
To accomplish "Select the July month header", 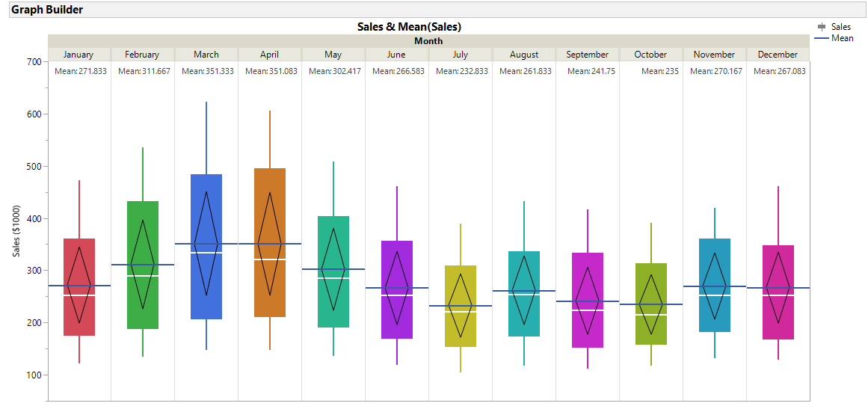I will pos(460,55).
